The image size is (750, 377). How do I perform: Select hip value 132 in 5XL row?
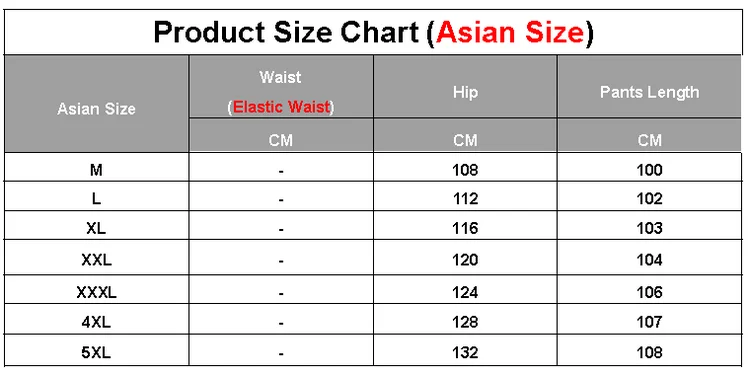[x=465, y=353]
